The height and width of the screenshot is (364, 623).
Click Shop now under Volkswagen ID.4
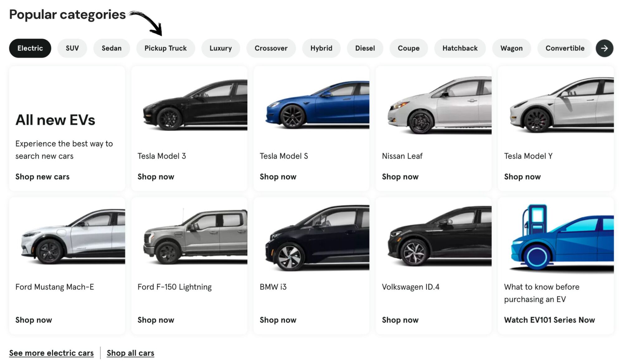[400, 320]
